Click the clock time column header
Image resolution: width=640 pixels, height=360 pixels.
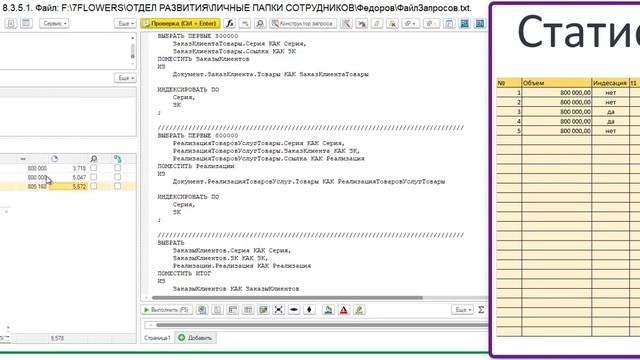click(x=55, y=158)
